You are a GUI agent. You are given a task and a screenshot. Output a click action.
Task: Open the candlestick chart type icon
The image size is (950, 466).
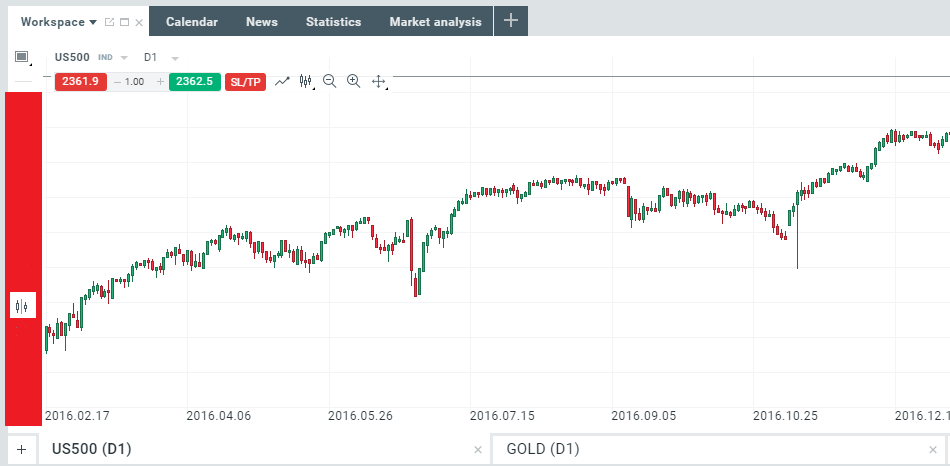point(306,81)
